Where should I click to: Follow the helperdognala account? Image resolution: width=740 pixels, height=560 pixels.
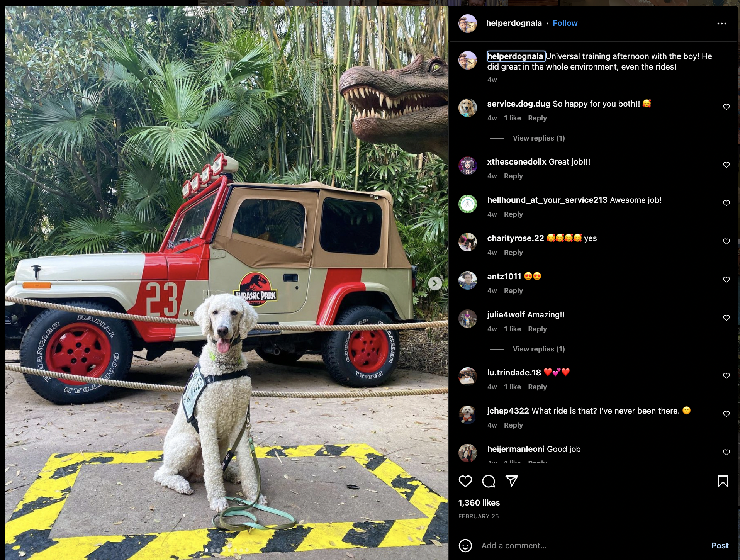pyautogui.click(x=565, y=23)
